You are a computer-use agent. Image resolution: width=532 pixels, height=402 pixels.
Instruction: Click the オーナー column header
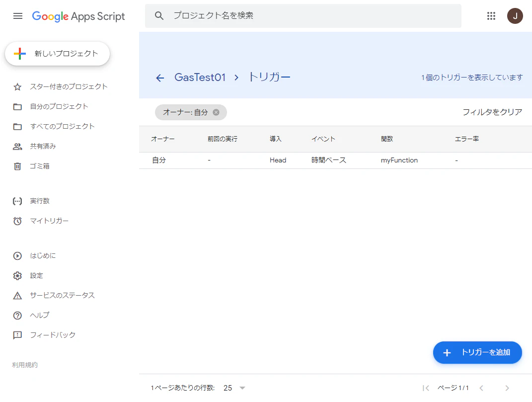(x=163, y=139)
